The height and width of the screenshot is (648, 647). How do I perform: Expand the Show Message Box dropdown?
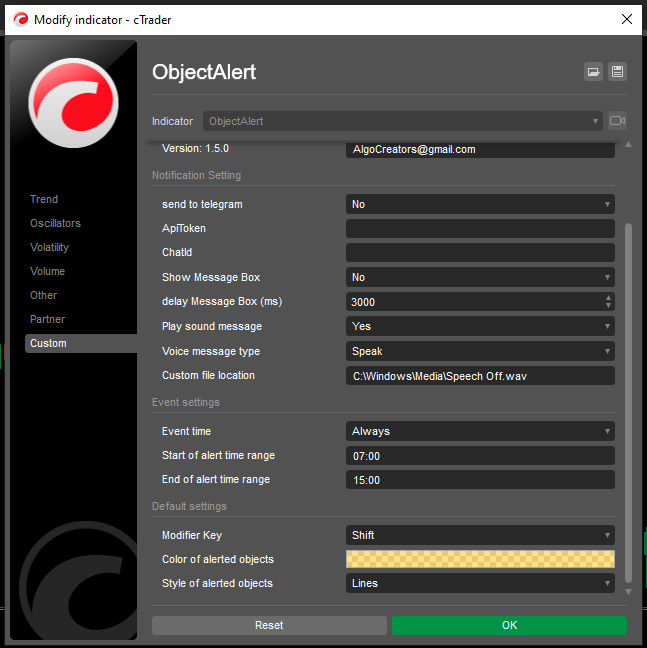pyautogui.click(x=480, y=277)
